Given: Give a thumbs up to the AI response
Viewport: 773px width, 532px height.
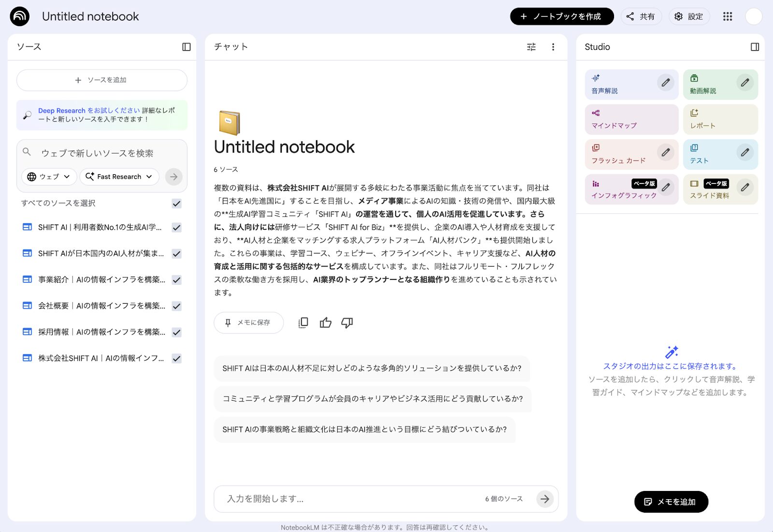Looking at the screenshot, I should click(x=326, y=322).
